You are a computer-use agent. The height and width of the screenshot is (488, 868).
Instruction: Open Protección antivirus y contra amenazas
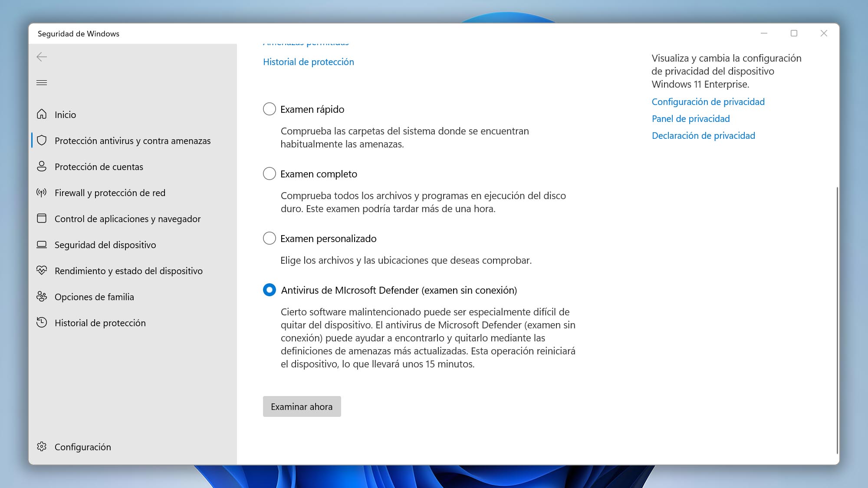(x=133, y=141)
